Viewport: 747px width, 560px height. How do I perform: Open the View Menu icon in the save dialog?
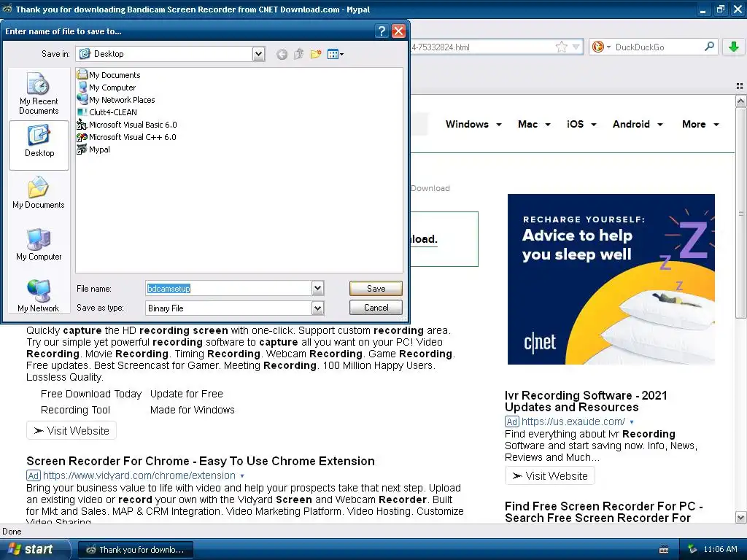[336, 54]
